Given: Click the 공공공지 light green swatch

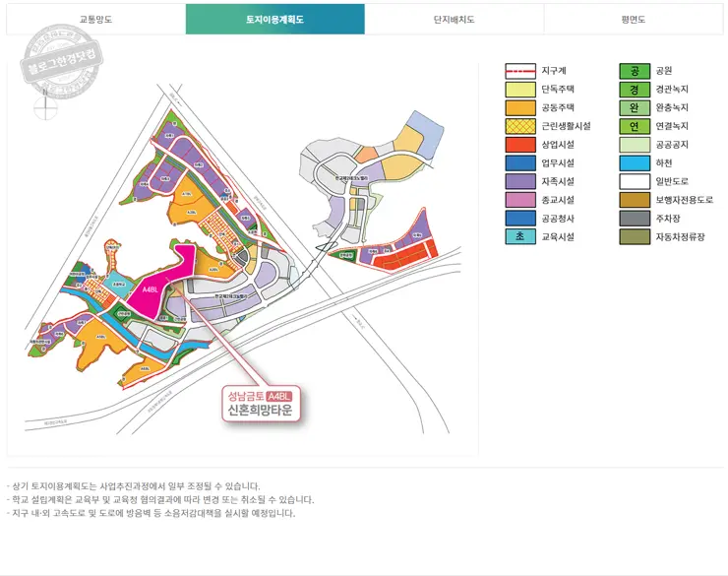Looking at the screenshot, I should (x=635, y=145).
